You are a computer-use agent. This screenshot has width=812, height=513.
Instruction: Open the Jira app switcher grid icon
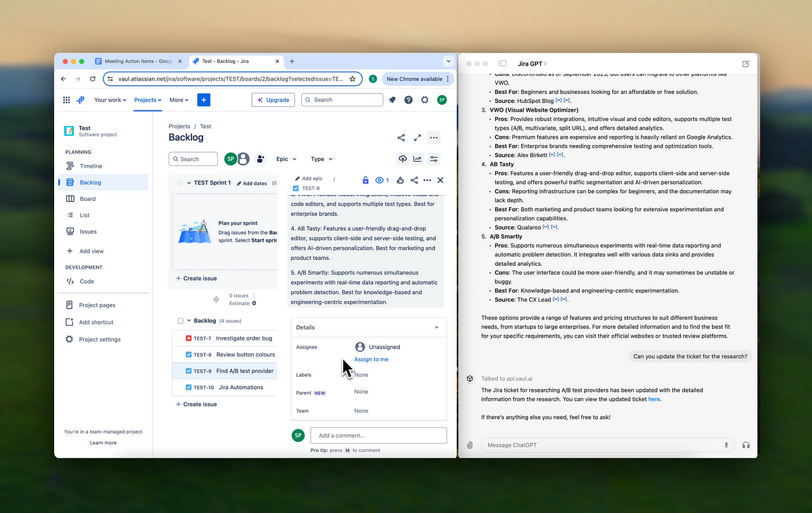[x=66, y=99]
